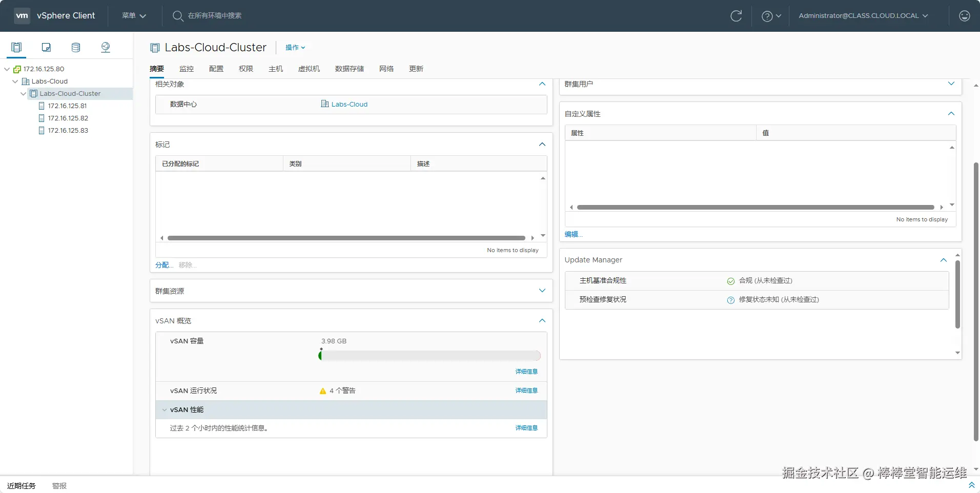The height and width of the screenshot is (493, 980).
Task: Click the host icon beside 172.16.125.81
Action: [x=42, y=106]
